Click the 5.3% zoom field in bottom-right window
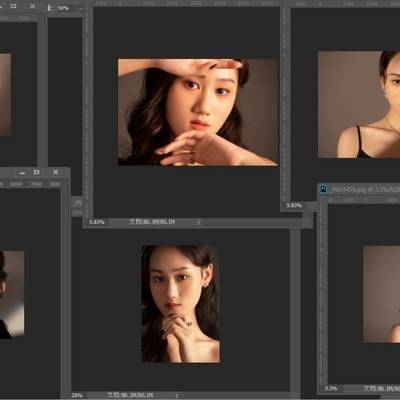 tap(331, 389)
